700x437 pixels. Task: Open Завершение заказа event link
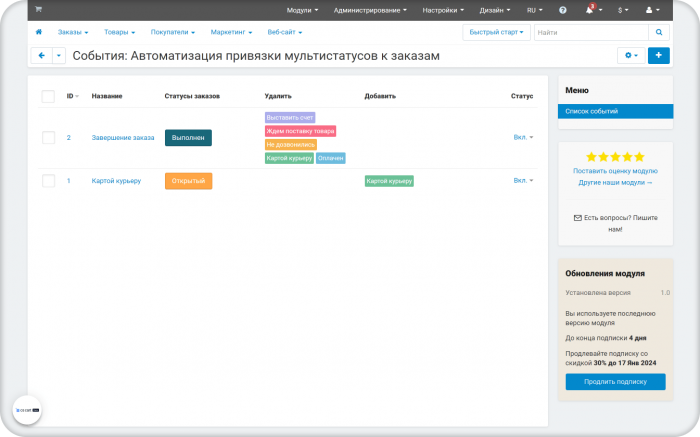[123, 137]
